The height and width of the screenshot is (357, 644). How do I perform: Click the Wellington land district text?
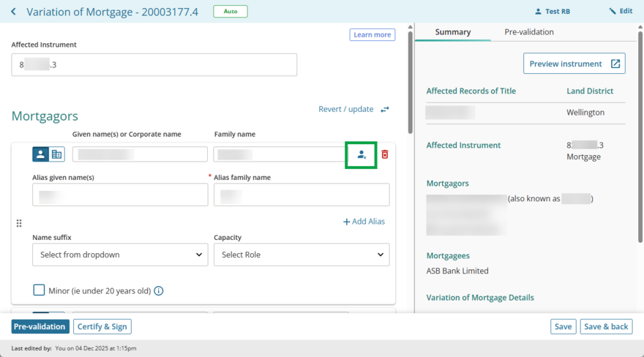585,113
